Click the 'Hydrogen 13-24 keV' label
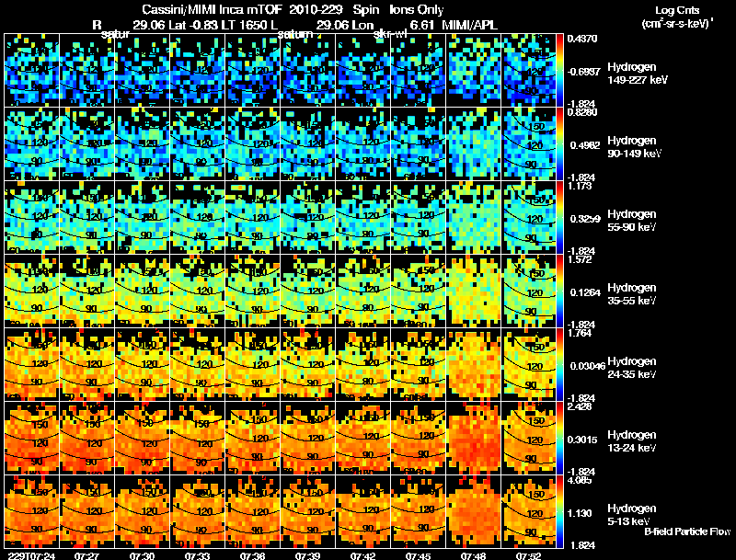Image resolution: width=736 pixels, height=560 pixels. point(632,441)
